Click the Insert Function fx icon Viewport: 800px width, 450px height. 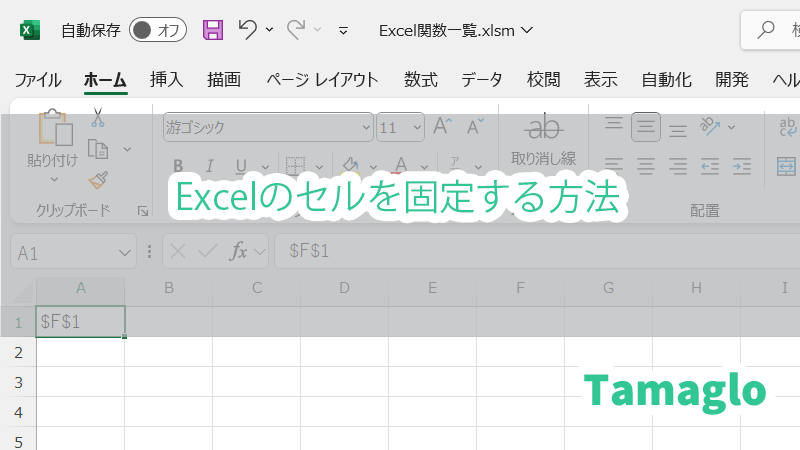(x=239, y=252)
